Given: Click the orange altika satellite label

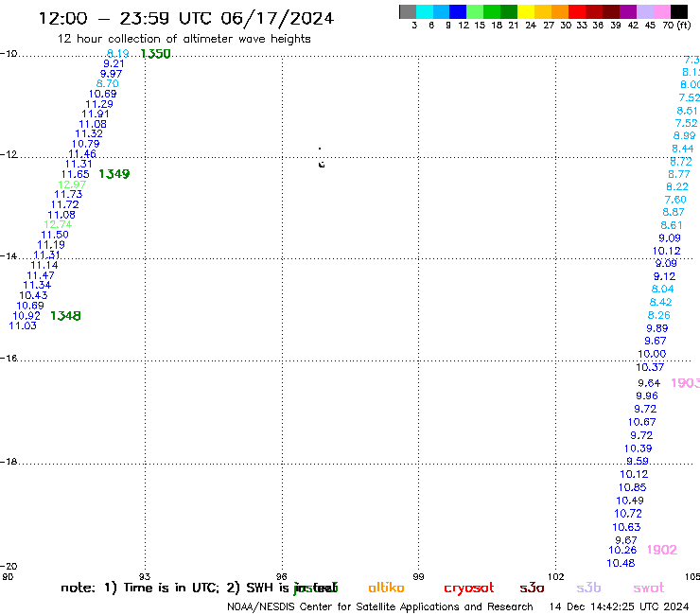Looking at the screenshot, I should coord(386,588).
